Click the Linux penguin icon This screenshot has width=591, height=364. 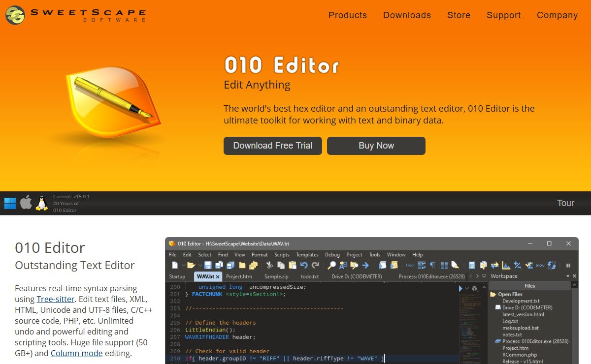coord(42,203)
